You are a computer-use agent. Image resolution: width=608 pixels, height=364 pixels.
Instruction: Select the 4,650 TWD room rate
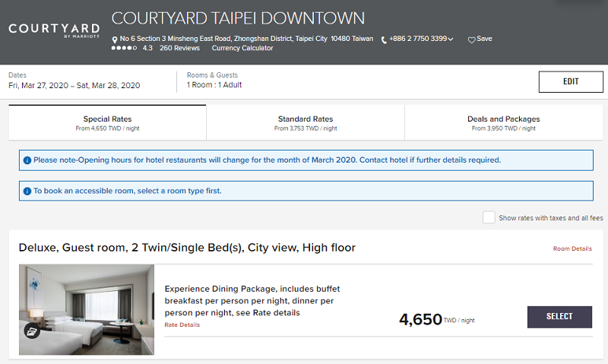click(x=559, y=317)
